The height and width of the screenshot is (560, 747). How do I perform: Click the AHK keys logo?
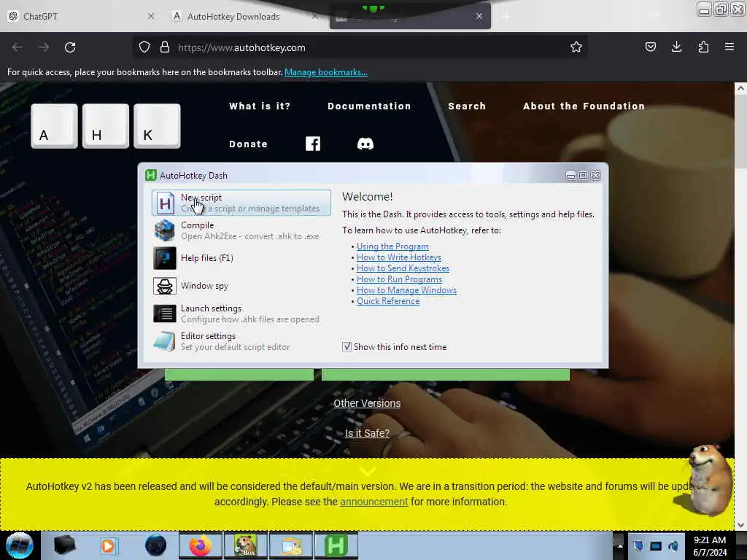pos(106,126)
